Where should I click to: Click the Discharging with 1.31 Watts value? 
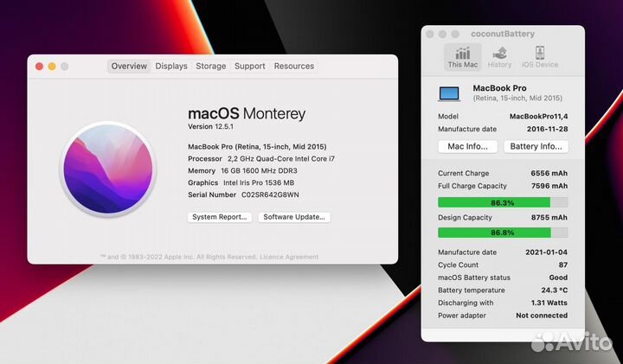(549, 303)
